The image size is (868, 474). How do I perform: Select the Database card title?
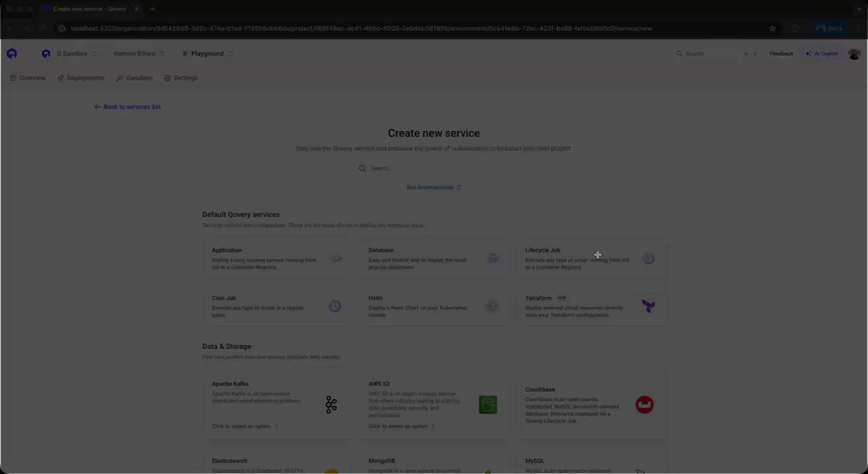[381, 250]
